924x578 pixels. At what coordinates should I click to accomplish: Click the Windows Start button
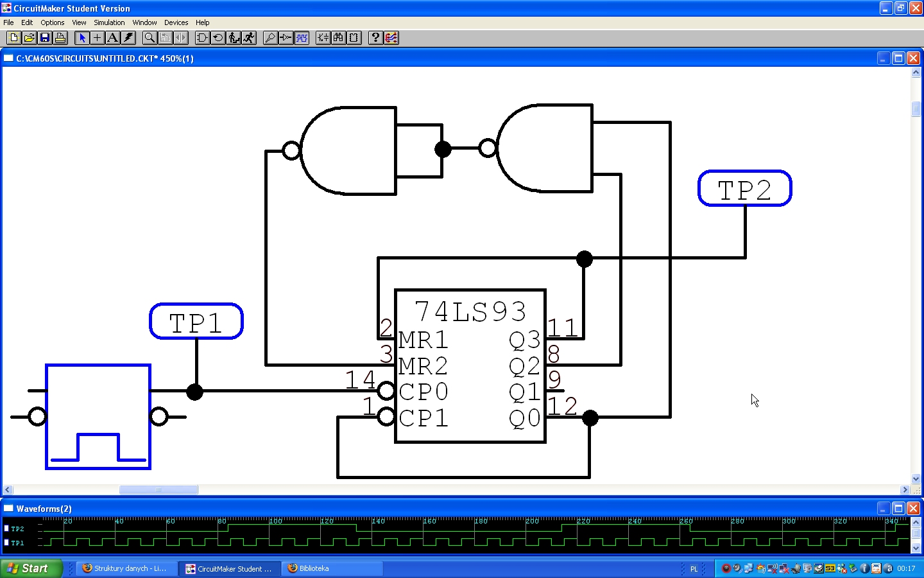[x=31, y=568]
